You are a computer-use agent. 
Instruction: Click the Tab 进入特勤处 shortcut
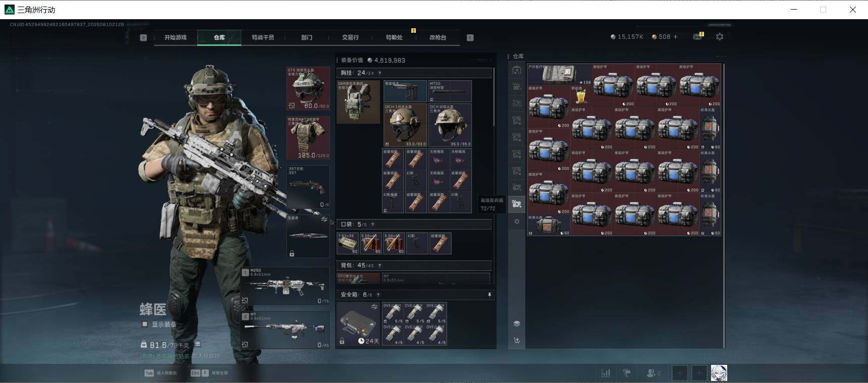[x=161, y=373]
